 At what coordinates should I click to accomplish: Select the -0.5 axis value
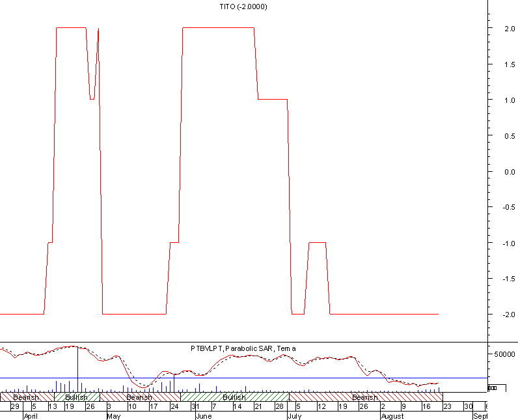pos(509,207)
